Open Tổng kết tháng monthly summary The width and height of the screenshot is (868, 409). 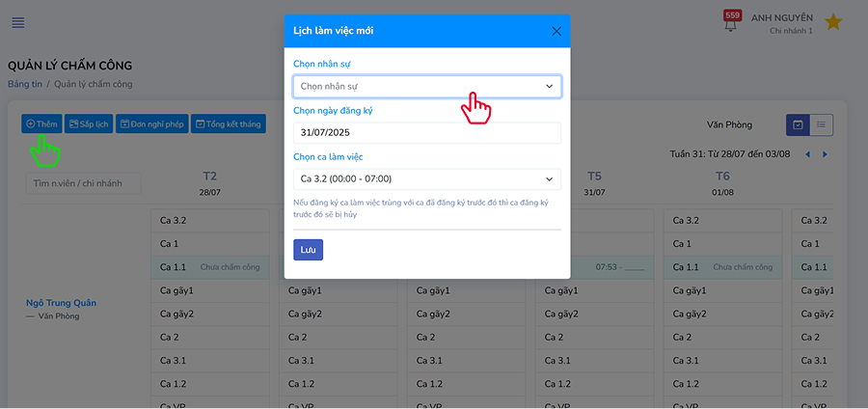click(x=228, y=124)
